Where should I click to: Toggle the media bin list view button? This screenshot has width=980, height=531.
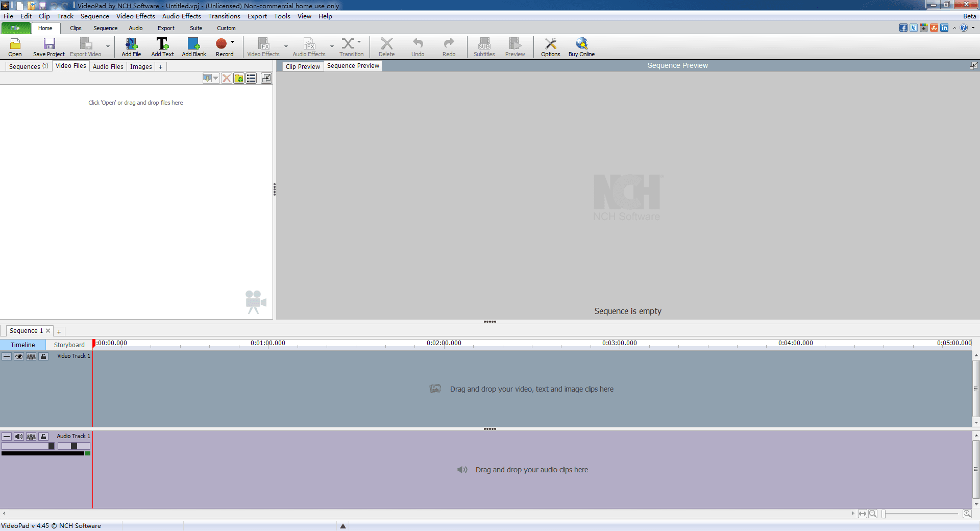[251, 78]
